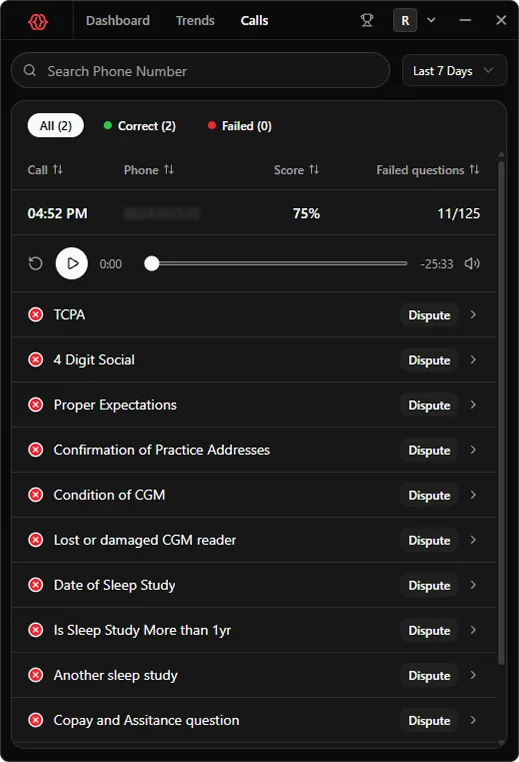Sort calls by Score column
This screenshot has width=519, height=762.
[296, 170]
